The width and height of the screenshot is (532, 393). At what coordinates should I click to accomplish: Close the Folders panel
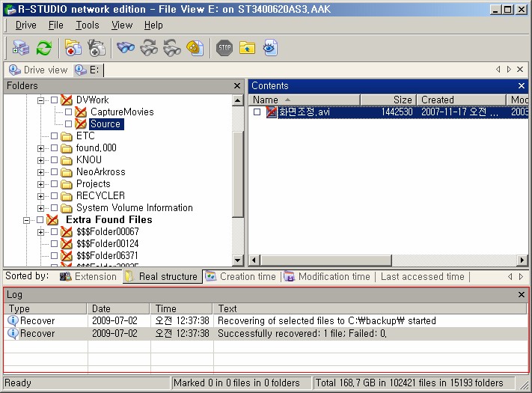[x=237, y=86]
